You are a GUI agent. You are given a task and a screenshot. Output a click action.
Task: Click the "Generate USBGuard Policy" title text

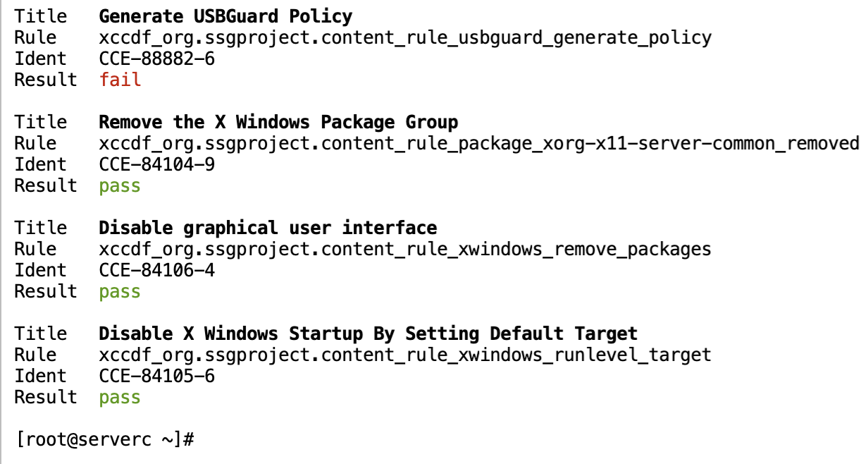tap(225, 16)
